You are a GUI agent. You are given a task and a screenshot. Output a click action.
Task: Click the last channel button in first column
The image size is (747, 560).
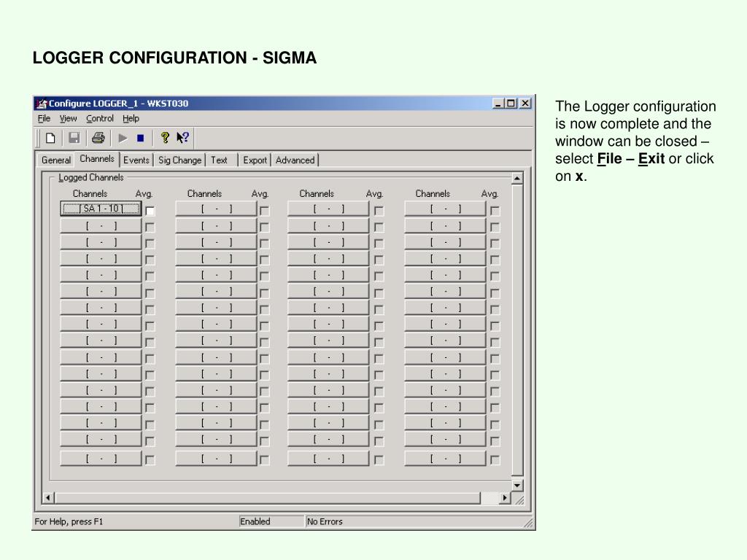[101, 459]
